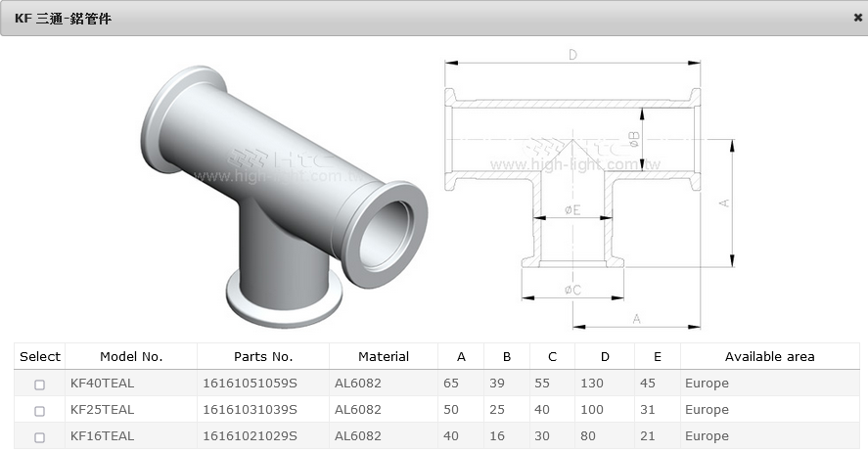Click the KF40TEAL model name
Screen dimensions: 868x452
click(102, 384)
